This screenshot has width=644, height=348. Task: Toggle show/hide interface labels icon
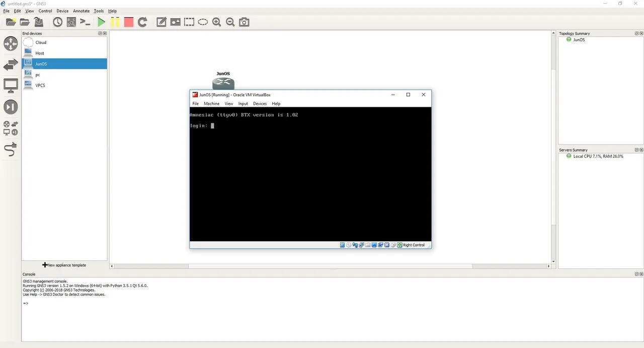click(71, 22)
